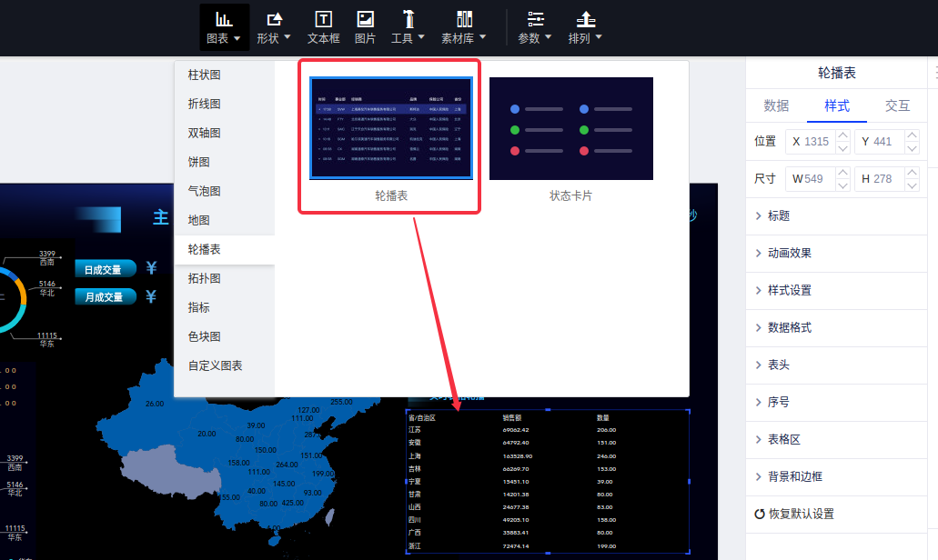Click the 日成交量 button
This screenshot has width=938, height=560.
click(104, 269)
